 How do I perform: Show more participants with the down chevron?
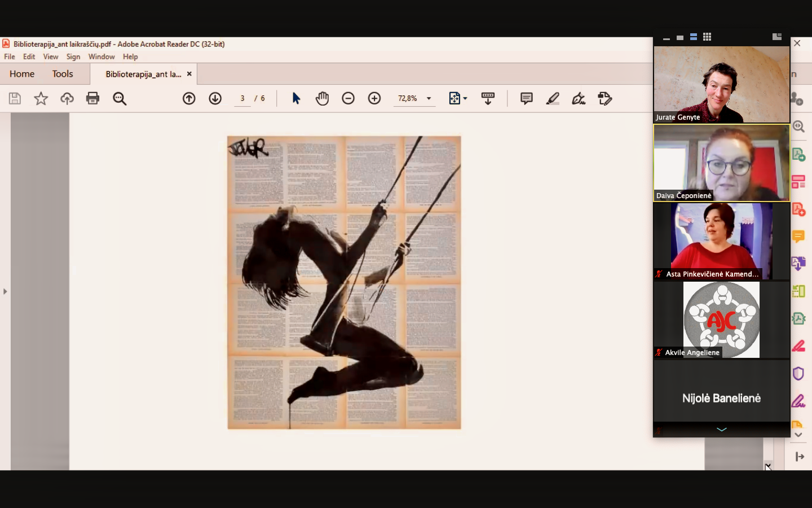click(721, 430)
